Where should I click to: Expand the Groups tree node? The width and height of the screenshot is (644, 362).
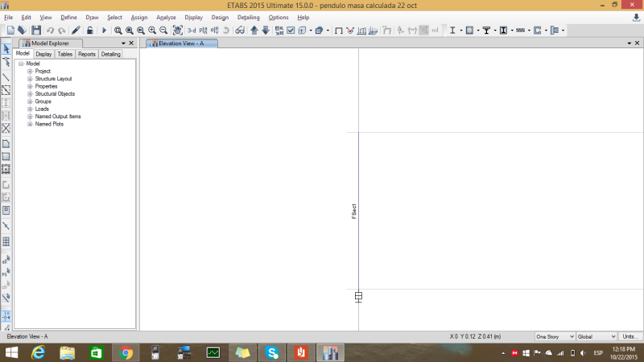point(30,101)
